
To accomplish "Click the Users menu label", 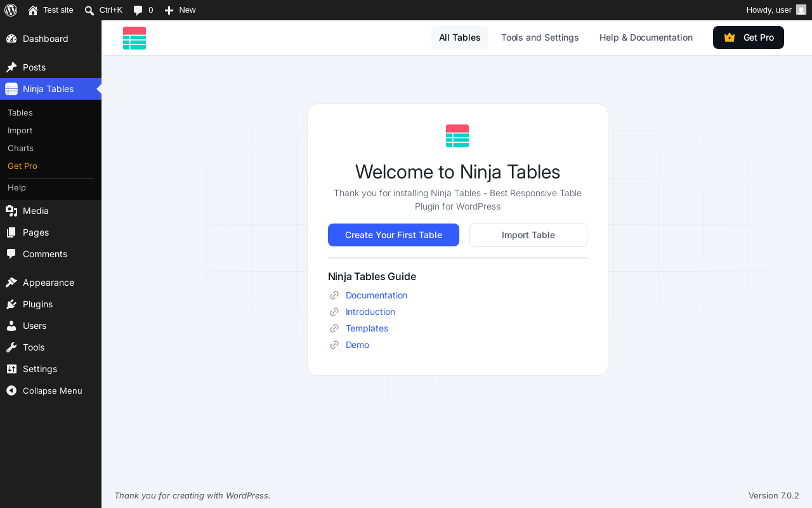I will [34, 326].
